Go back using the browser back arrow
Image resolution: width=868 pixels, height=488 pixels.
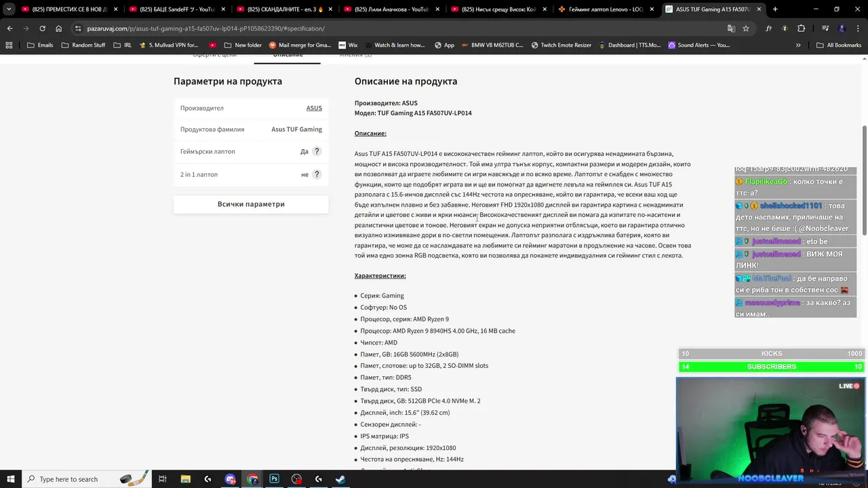[x=9, y=28]
